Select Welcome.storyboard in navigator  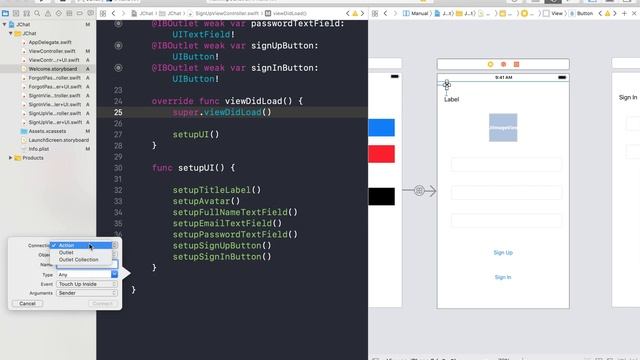(x=52, y=69)
